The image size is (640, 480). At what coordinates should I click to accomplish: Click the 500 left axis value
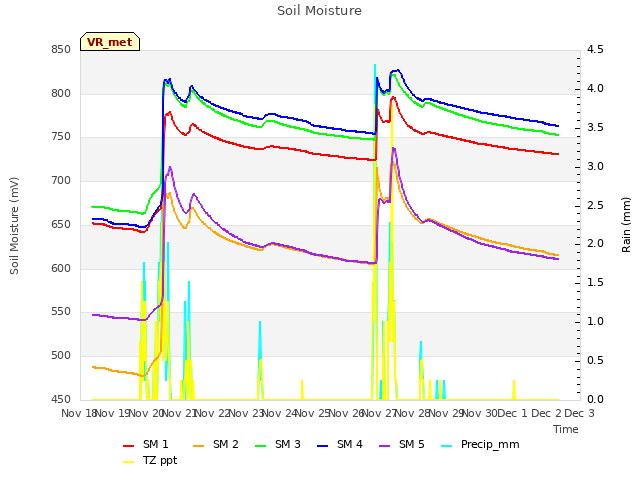[61, 356]
